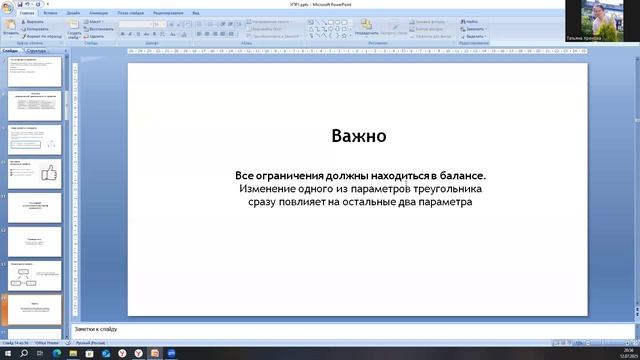This screenshot has height=360, width=640.
Task: Open the font size combo box
Action: 160,24
